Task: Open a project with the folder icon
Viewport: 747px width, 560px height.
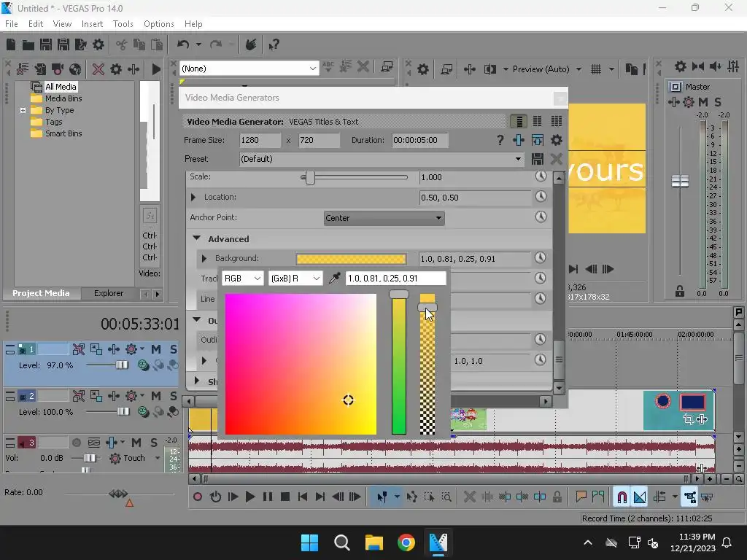Action: [x=28, y=44]
